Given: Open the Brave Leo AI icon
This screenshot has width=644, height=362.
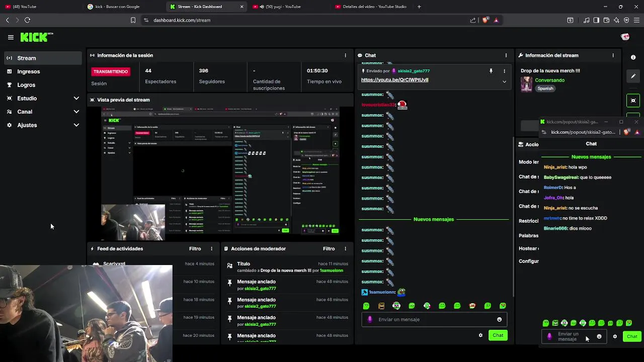Looking at the screenshot, I should [616, 20].
